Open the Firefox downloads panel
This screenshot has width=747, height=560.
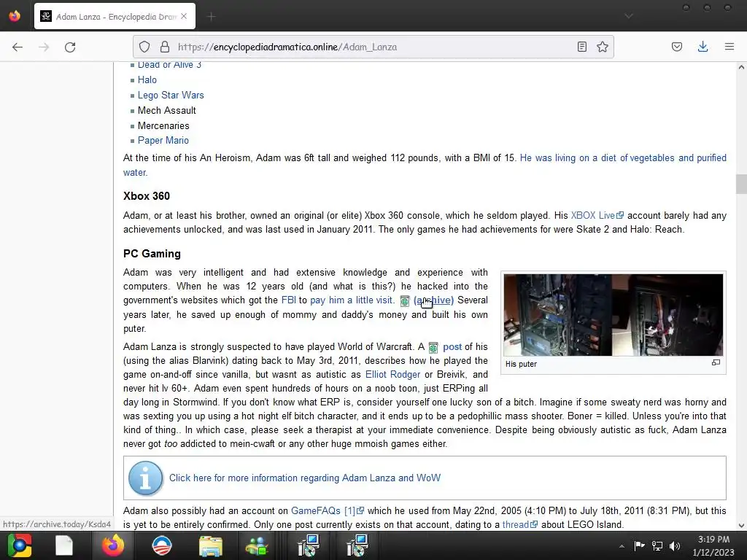(703, 47)
